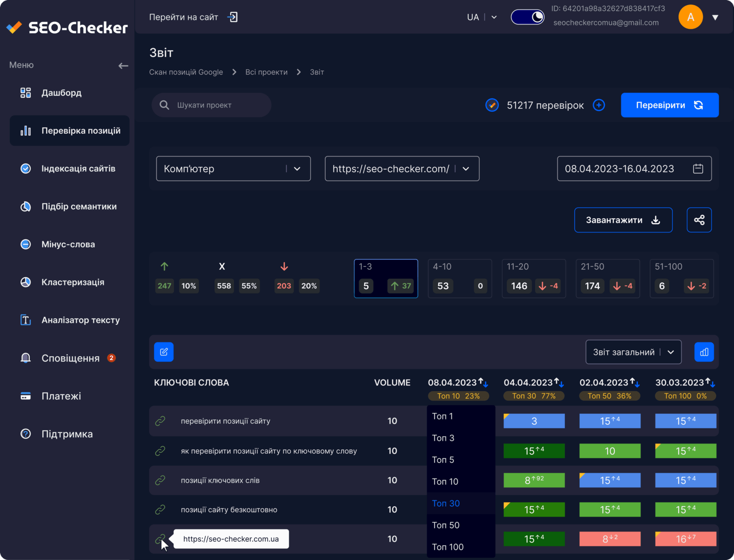Open the calendar date picker icon
The height and width of the screenshot is (560, 734).
pyautogui.click(x=698, y=169)
